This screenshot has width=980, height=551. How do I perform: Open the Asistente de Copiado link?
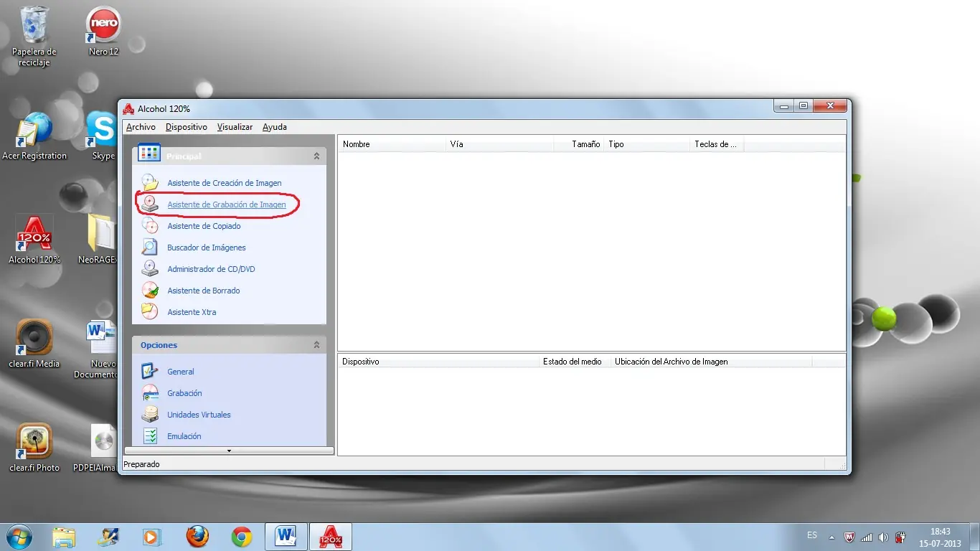tap(204, 226)
